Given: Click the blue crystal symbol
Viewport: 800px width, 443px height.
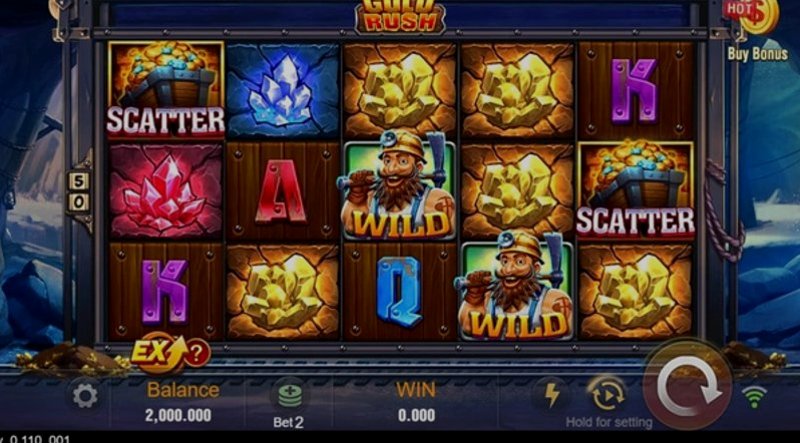Looking at the screenshot, I should tap(283, 90).
